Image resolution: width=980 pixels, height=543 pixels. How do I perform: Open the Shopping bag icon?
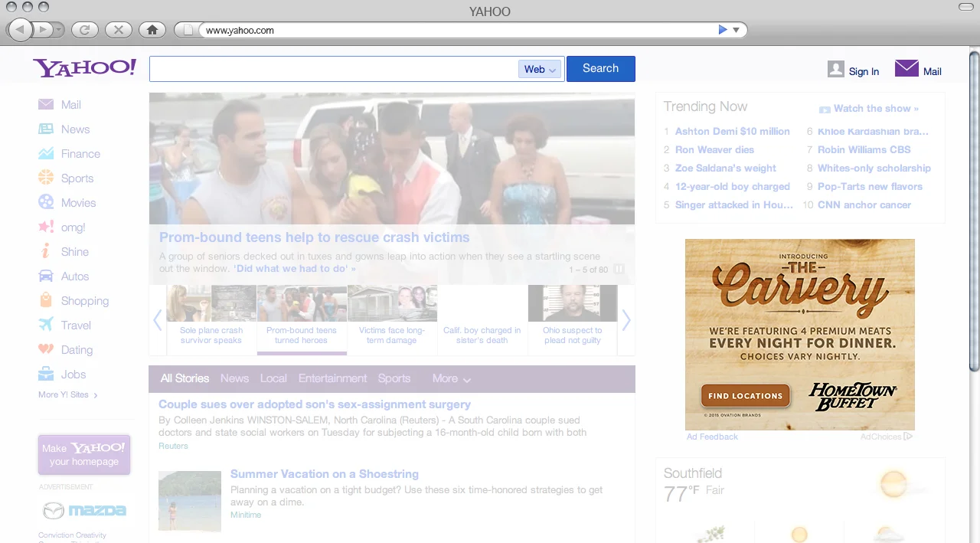click(46, 300)
